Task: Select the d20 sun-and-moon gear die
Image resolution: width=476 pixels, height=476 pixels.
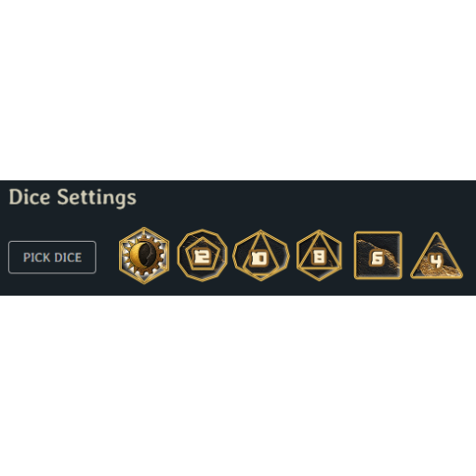Action: (144, 256)
